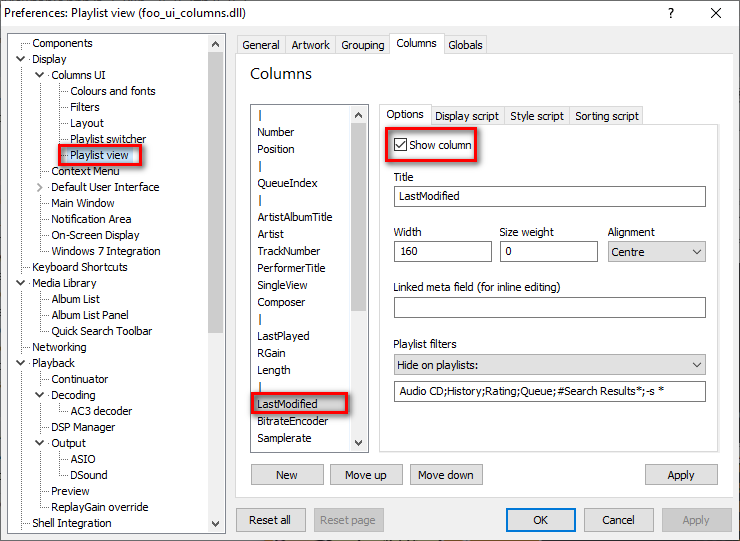Click the Move up button
The width and height of the screenshot is (740, 541).
coord(365,475)
